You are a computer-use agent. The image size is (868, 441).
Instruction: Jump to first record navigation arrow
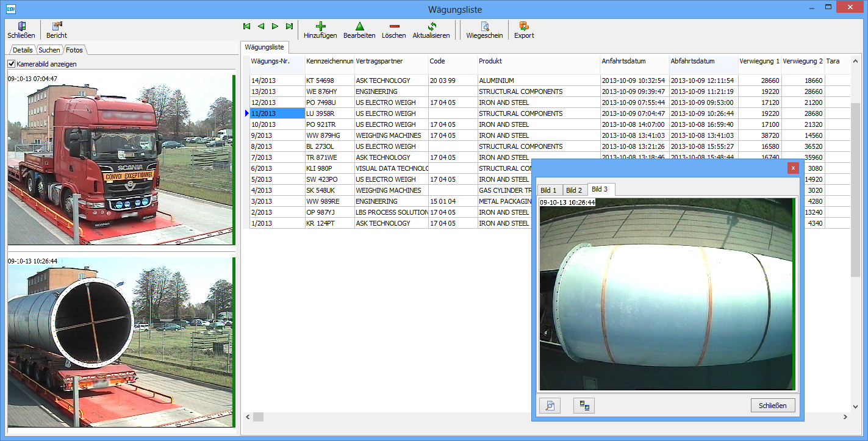pyautogui.click(x=246, y=26)
